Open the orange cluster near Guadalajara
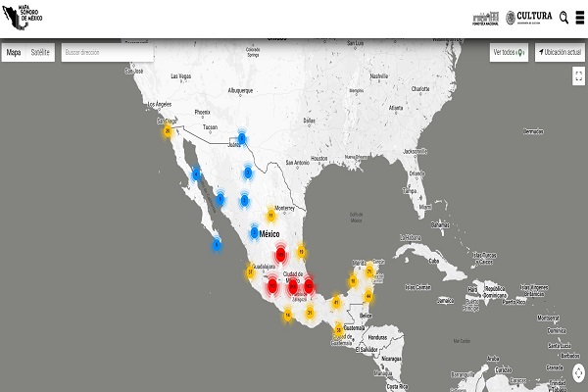 point(251,271)
